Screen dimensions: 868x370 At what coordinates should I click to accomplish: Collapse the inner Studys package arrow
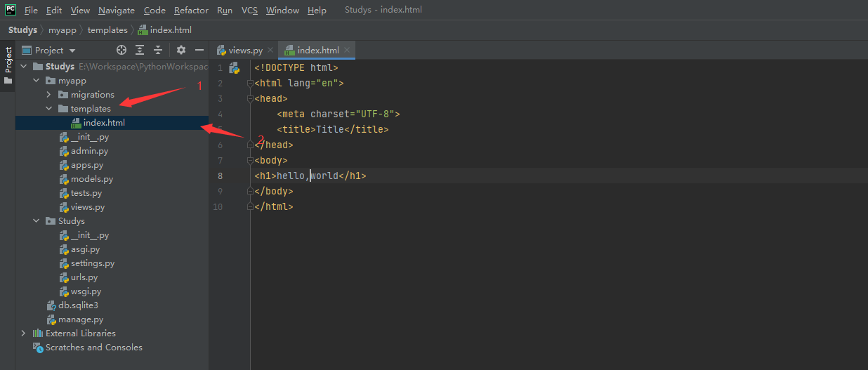pyautogui.click(x=37, y=221)
